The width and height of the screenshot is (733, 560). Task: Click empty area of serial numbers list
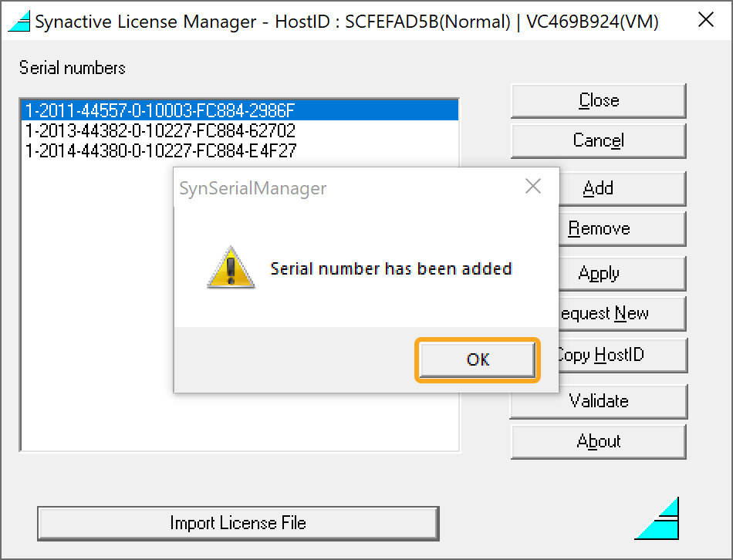click(x=98, y=304)
